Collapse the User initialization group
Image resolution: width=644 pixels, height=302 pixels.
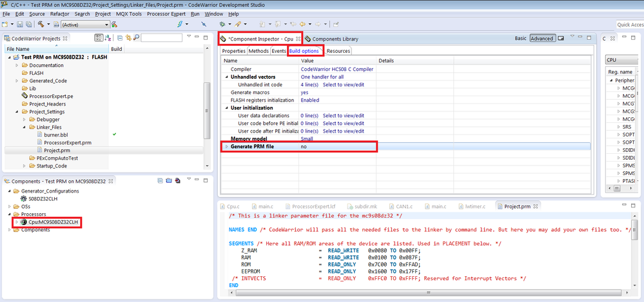click(x=226, y=108)
